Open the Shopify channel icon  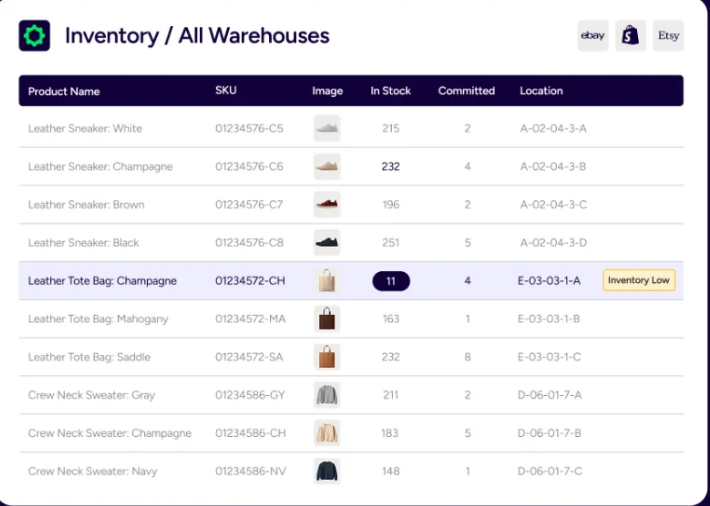630,36
